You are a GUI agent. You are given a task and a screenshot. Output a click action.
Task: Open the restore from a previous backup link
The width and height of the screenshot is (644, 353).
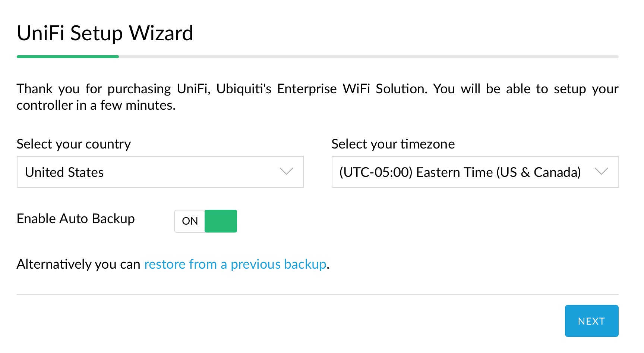tap(235, 264)
